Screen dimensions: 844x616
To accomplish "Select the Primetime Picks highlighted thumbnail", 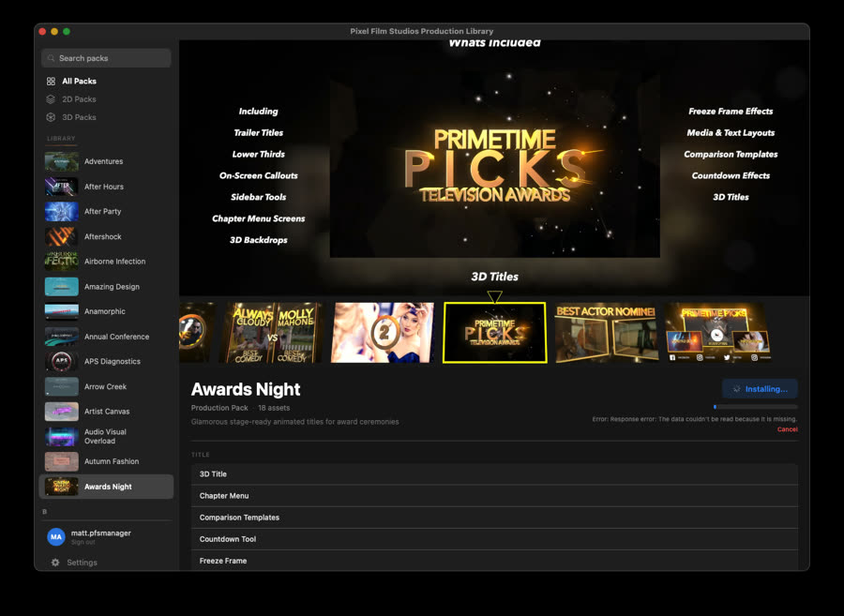I will click(x=494, y=333).
